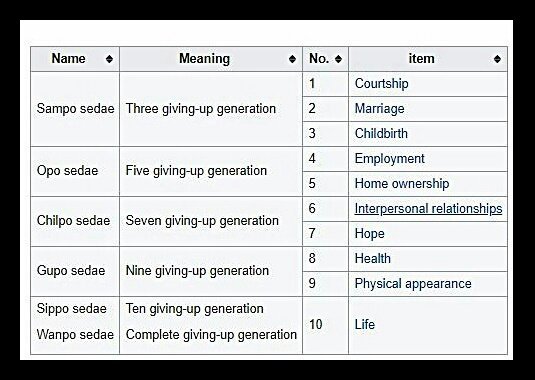Sort table by Meaning column arrows
Viewport: 535px width, 380px height.
pyautogui.click(x=292, y=59)
